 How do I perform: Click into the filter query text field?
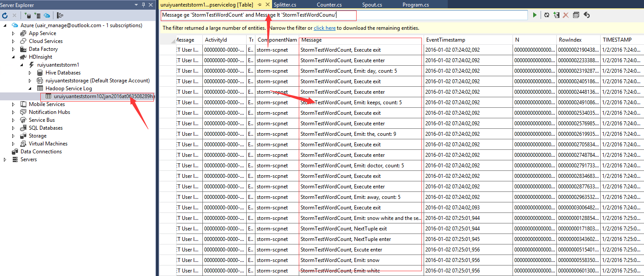(438, 15)
